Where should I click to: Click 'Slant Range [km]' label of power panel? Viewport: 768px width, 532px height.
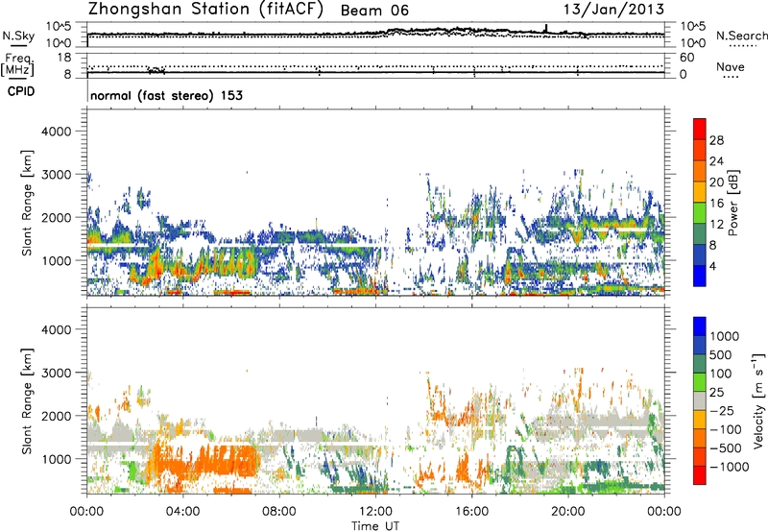(27, 203)
